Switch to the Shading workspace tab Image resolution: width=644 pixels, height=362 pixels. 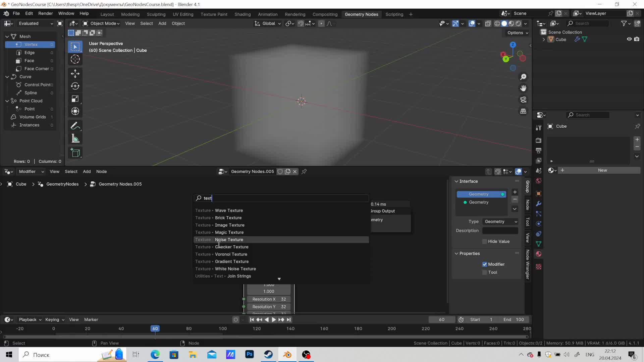click(x=243, y=14)
